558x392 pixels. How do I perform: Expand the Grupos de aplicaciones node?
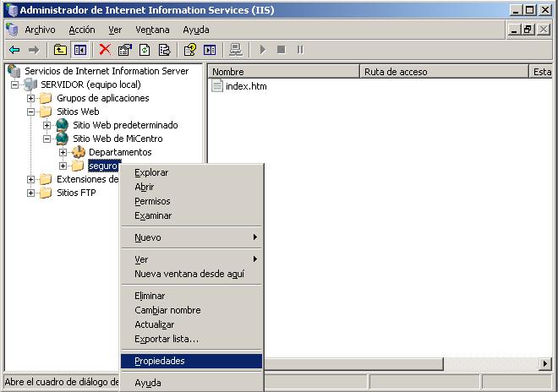31,98
